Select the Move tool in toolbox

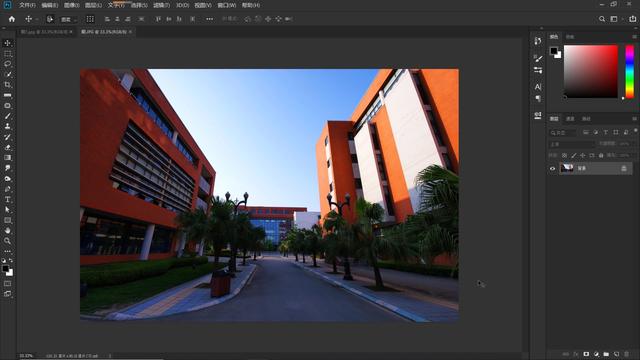7,43
